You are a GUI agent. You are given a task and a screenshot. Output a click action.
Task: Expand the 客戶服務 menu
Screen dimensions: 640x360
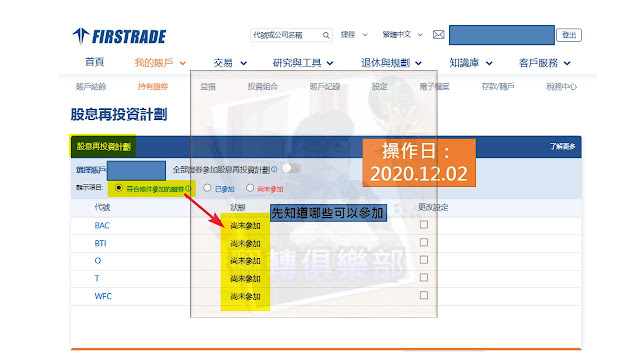tap(544, 63)
